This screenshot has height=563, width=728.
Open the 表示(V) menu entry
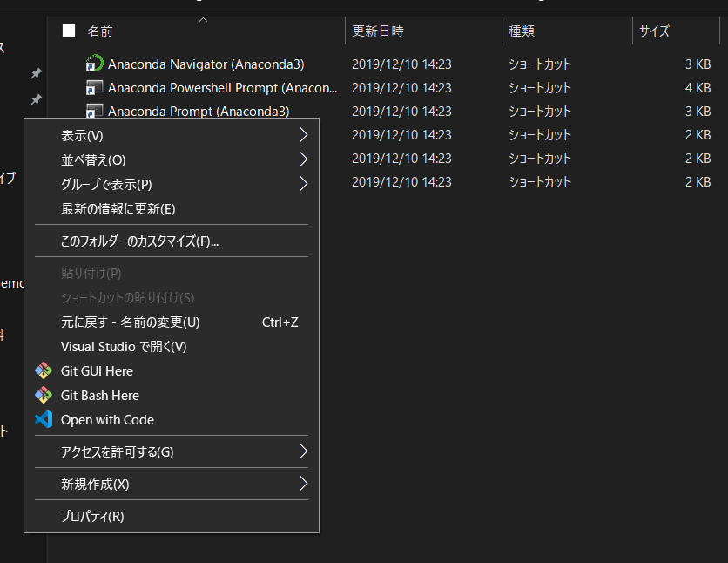172,136
